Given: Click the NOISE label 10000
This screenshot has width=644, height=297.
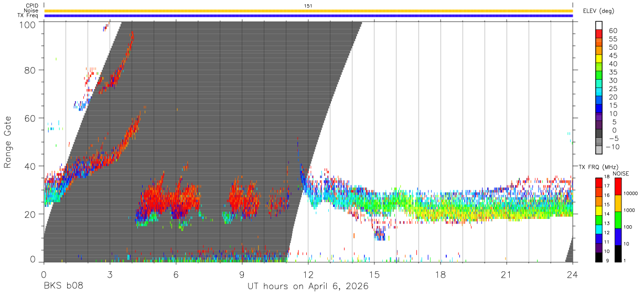Looking at the screenshot, I should click(x=630, y=193).
